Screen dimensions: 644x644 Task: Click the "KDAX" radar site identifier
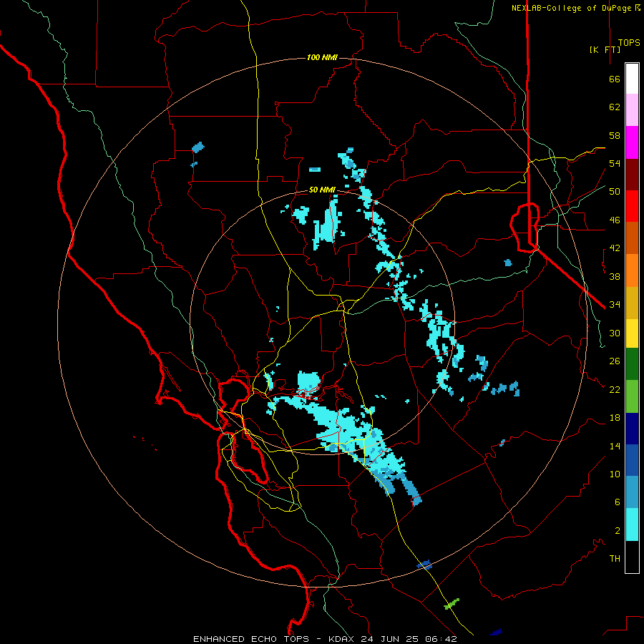[x=343, y=639]
